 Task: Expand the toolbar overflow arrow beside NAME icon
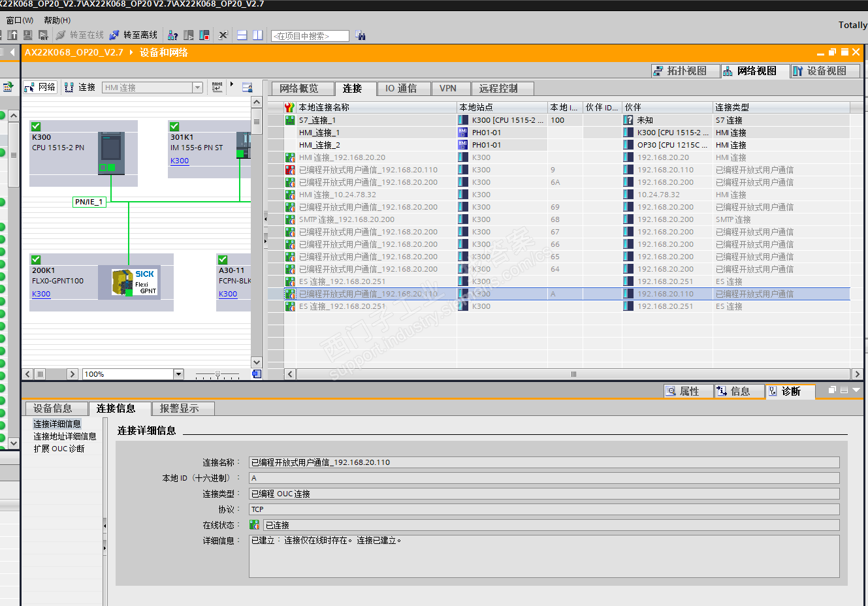click(x=232, y=85)
